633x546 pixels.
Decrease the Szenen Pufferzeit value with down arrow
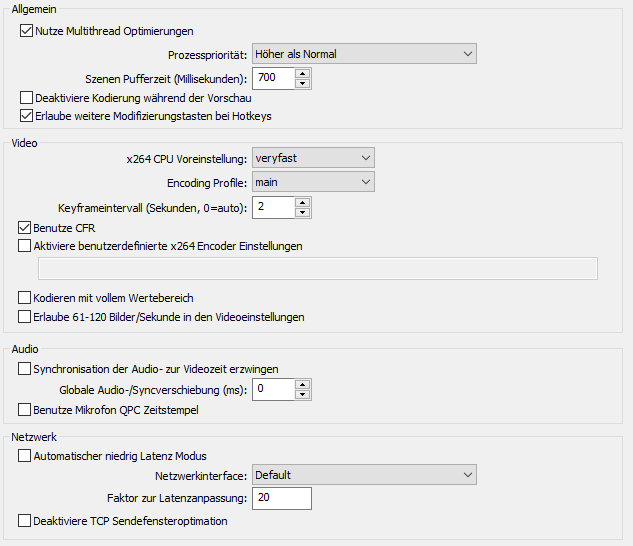tap(302, 83)
